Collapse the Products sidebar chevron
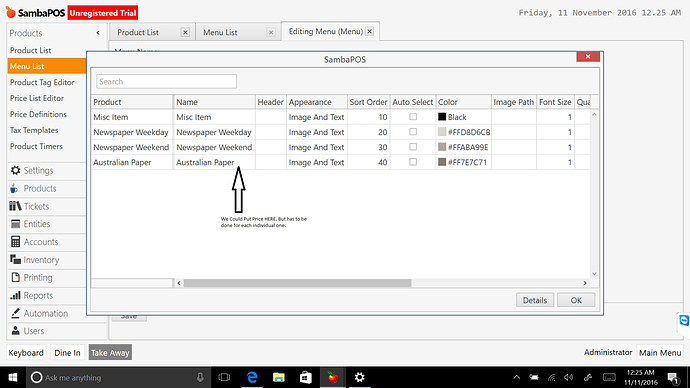 click(x=98, y=33)
